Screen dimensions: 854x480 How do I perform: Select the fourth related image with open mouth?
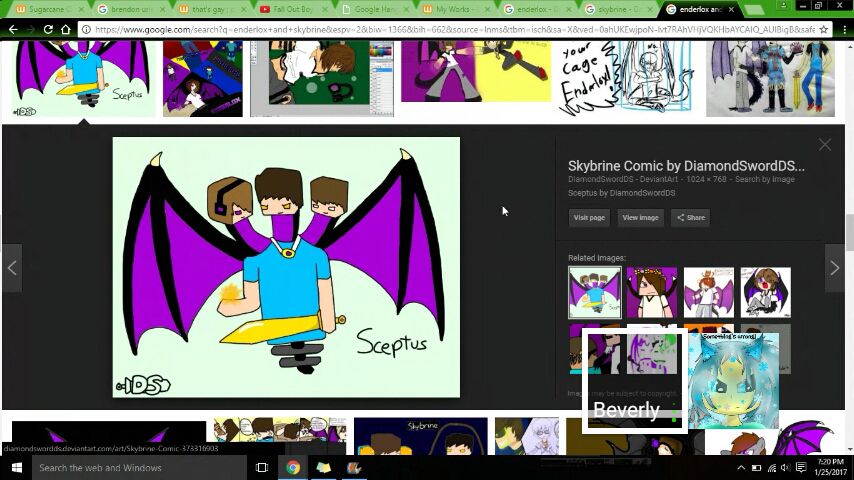pos(765,292)
